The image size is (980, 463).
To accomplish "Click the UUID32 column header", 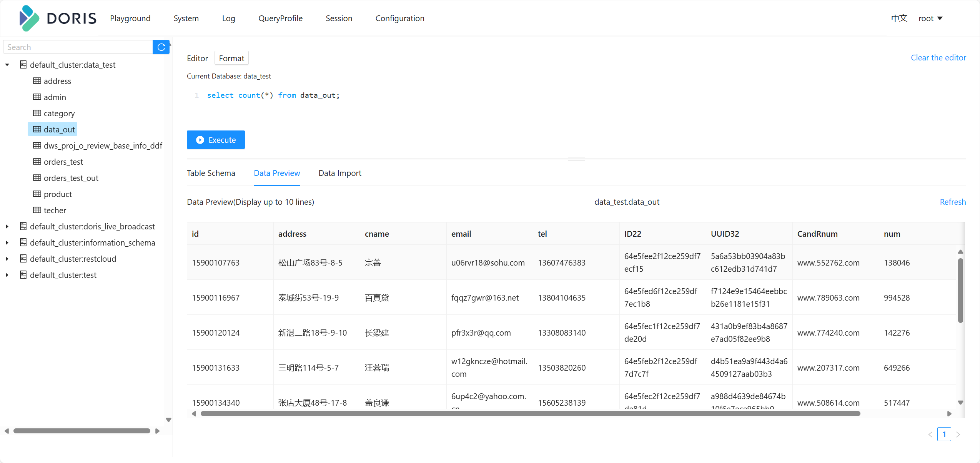I will [749, 234].
